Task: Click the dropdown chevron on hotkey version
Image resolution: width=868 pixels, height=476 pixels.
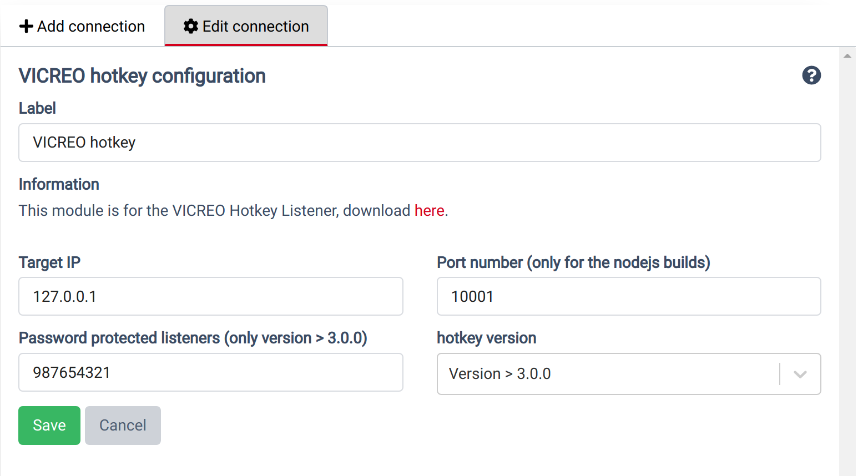Action: pos(799,374)
